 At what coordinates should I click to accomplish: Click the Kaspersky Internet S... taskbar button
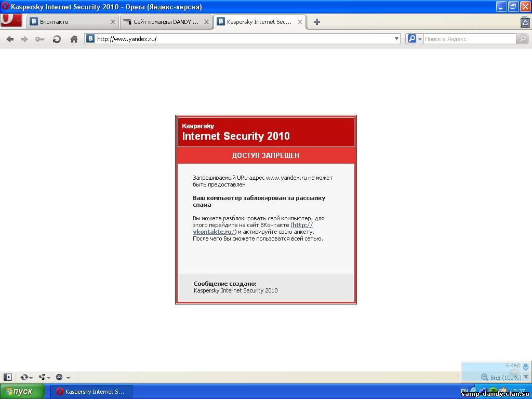click(x=91, y=392)
